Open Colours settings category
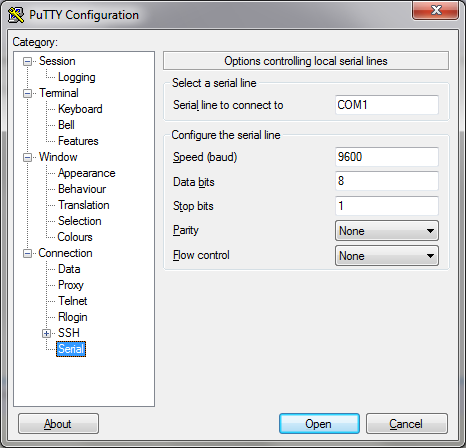Screen dimensions: 466x448 [75, 237]
